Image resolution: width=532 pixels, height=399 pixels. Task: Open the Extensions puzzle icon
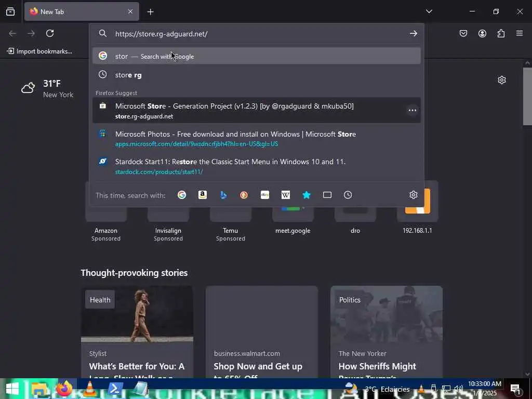tap(501, 33)
